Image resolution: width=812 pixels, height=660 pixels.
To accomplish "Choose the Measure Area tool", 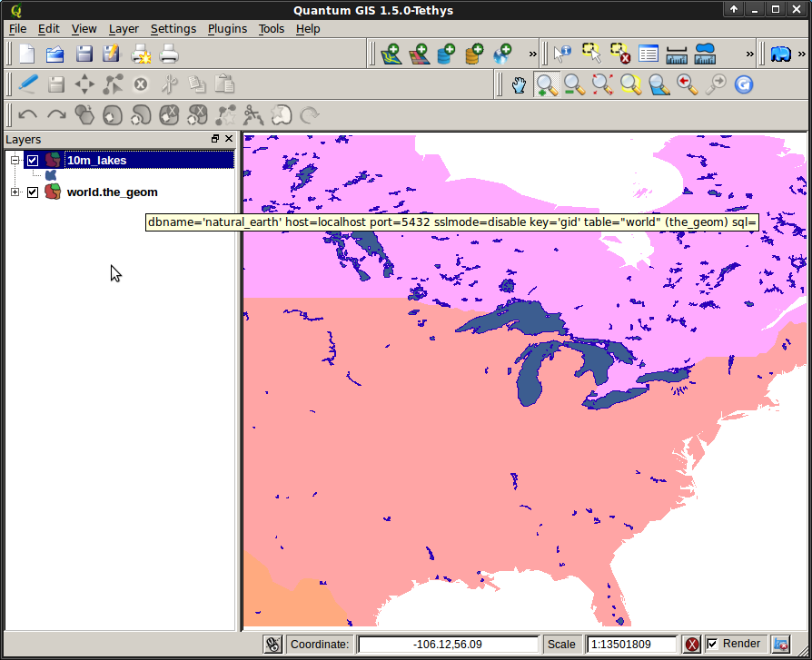I will [x=705, y=54].
